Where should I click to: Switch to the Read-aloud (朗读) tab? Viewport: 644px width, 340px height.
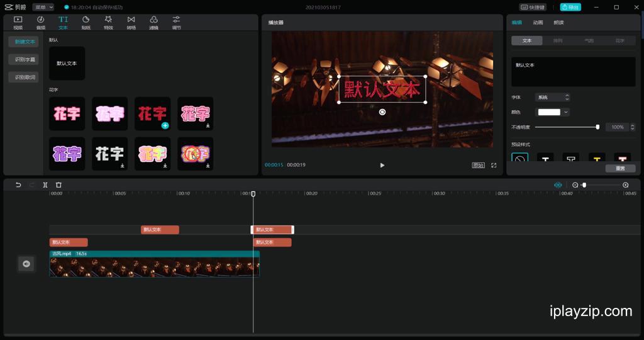click(x=558, y=23)
